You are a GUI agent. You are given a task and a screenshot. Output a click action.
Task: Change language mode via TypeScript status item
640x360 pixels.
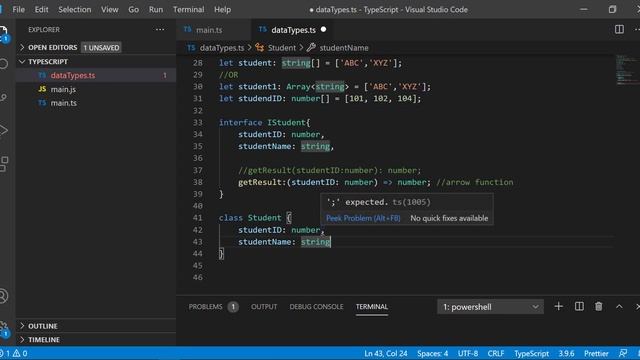click(x=531, y=353)
